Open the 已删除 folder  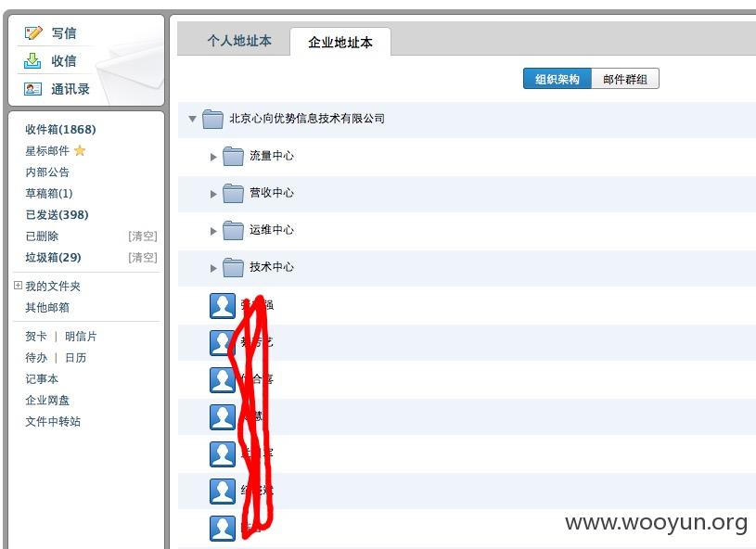[x=42, y=236]
